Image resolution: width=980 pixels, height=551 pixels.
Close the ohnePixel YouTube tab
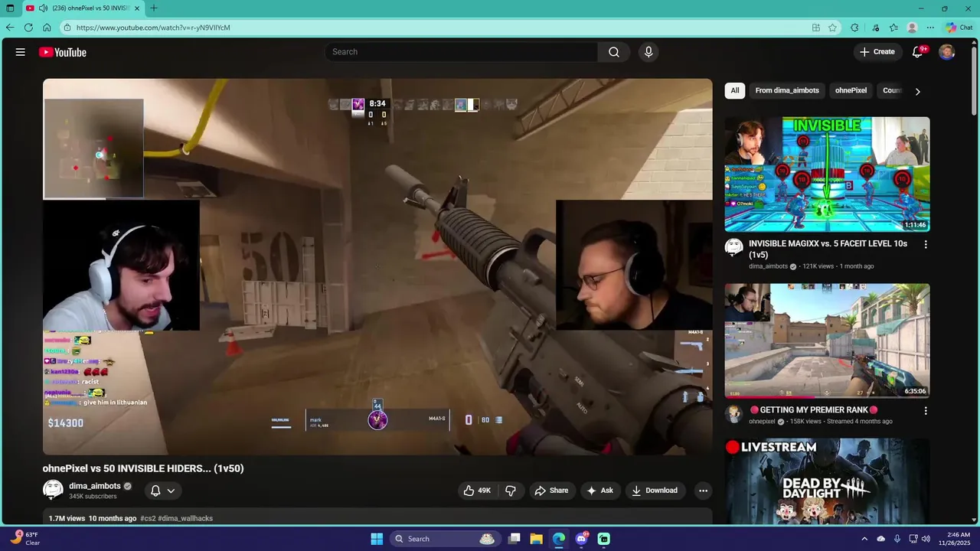pyautogui.click(x=137, y=8)
